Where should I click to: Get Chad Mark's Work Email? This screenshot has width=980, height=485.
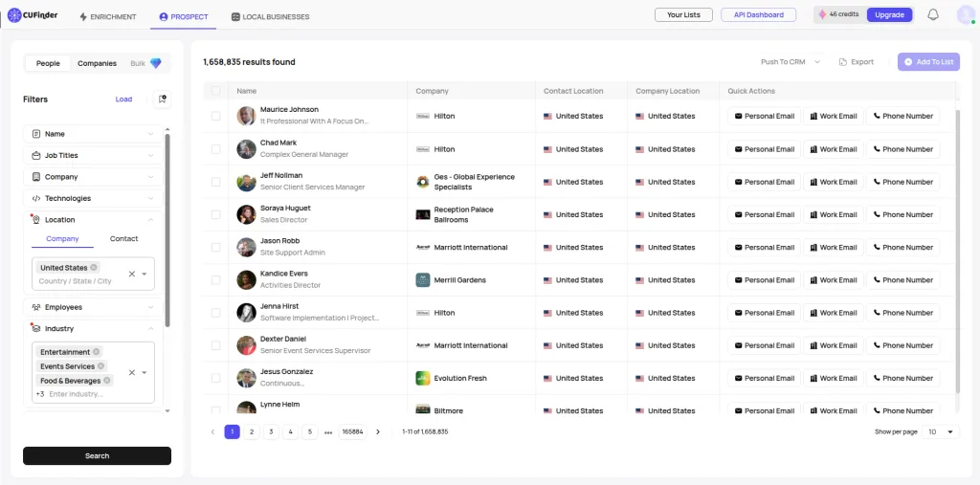point(834,149)
